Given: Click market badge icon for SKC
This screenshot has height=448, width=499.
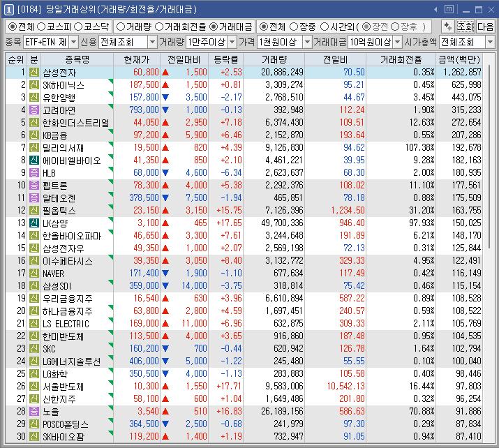Looking at the screenshot, I should (x=34, y=348).
